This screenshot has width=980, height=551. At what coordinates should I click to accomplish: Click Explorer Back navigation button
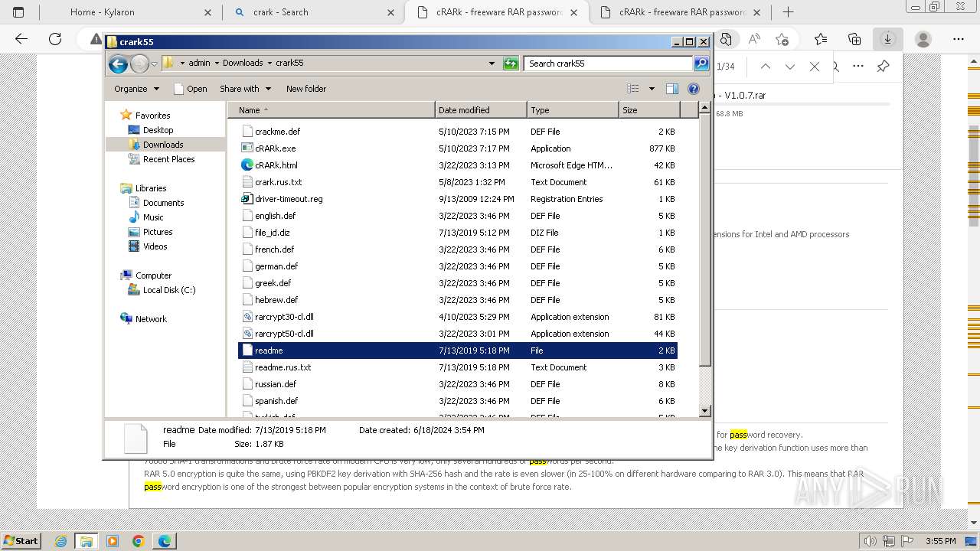118,64
